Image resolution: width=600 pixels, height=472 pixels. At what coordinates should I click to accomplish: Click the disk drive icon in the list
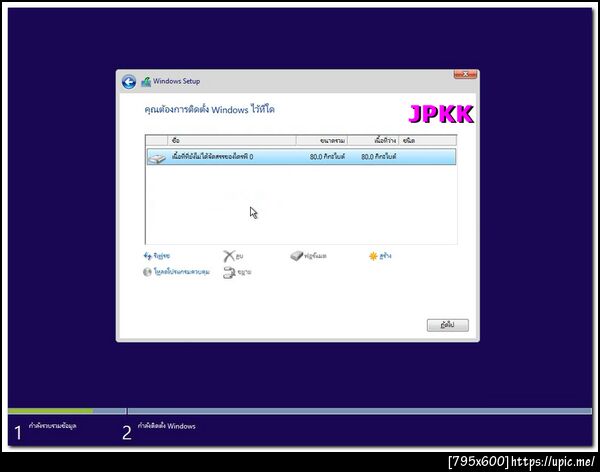(157, 157)
